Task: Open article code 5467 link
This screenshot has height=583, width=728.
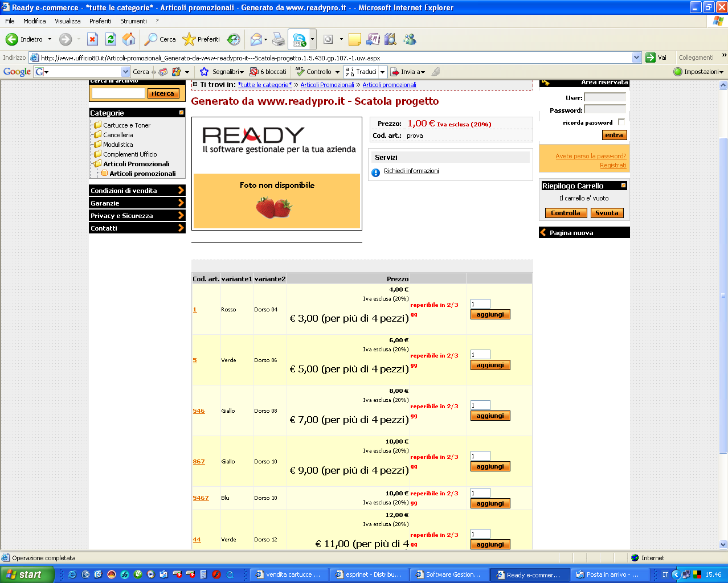Action: click(201, 498)
